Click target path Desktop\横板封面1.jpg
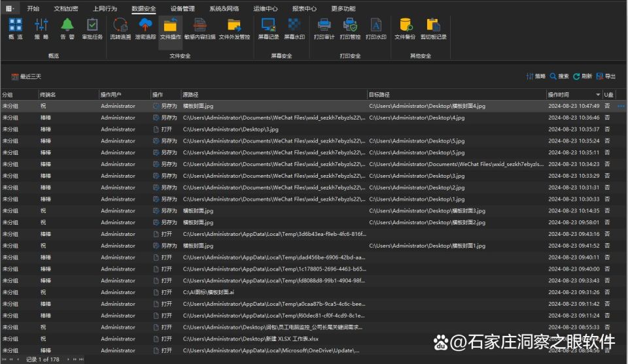 (427, 246)
